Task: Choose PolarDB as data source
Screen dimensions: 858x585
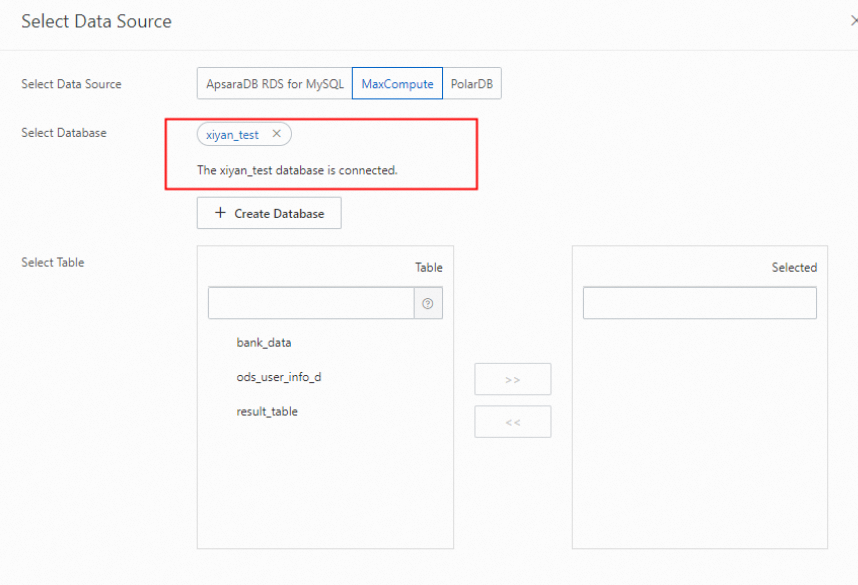Action: pos(472,84)
